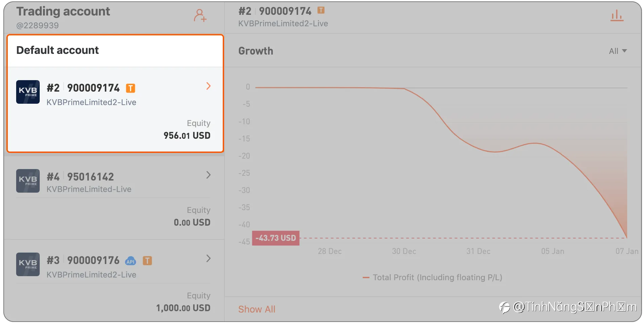Viewport: 644px width, 326px height.
Task: Click the T badge in the header title
Action: [x=321, y=10]
